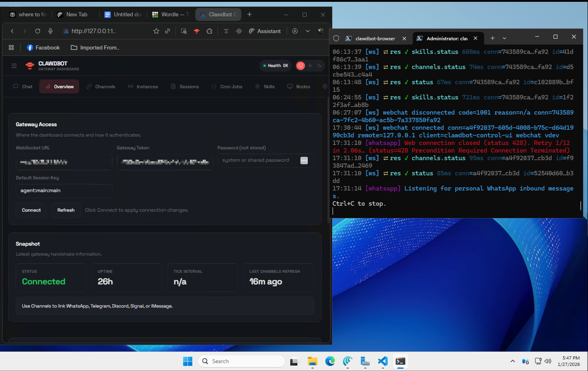This screenshot has width=588, height=371.
Task: Select the system theme monitor icon
Action: pyautogui.click(x=301, y=66)
